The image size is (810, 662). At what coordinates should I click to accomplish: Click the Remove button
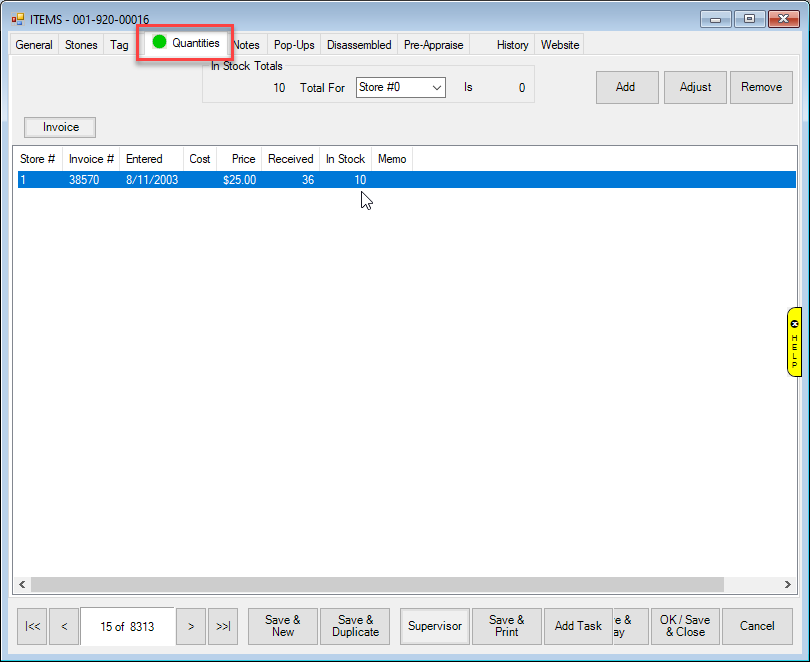[761, 87]
